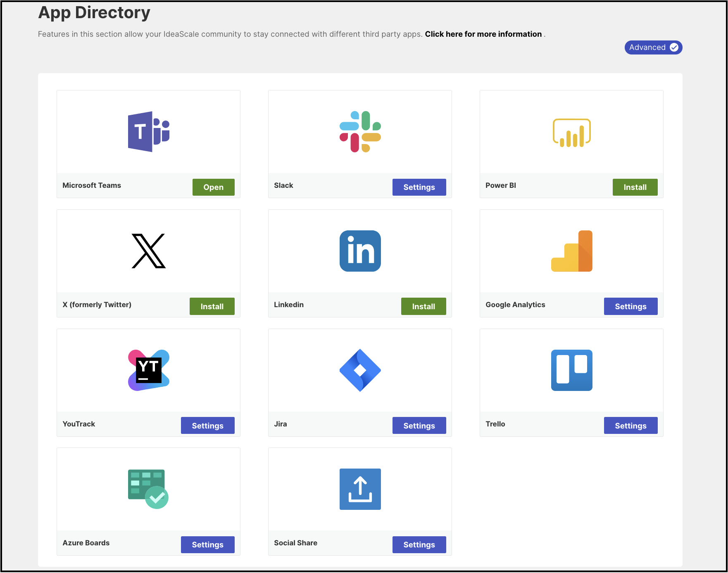
Task: Open YouTrack Settings
Action: [x=208, y=426]
